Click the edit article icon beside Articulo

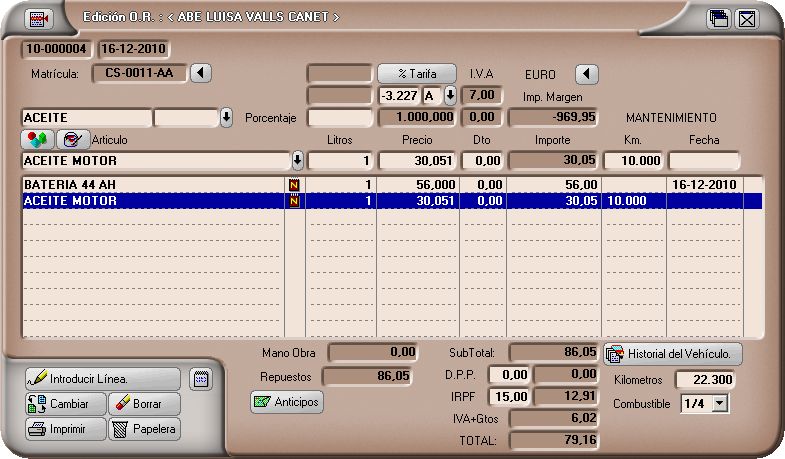tap(71, 140)
